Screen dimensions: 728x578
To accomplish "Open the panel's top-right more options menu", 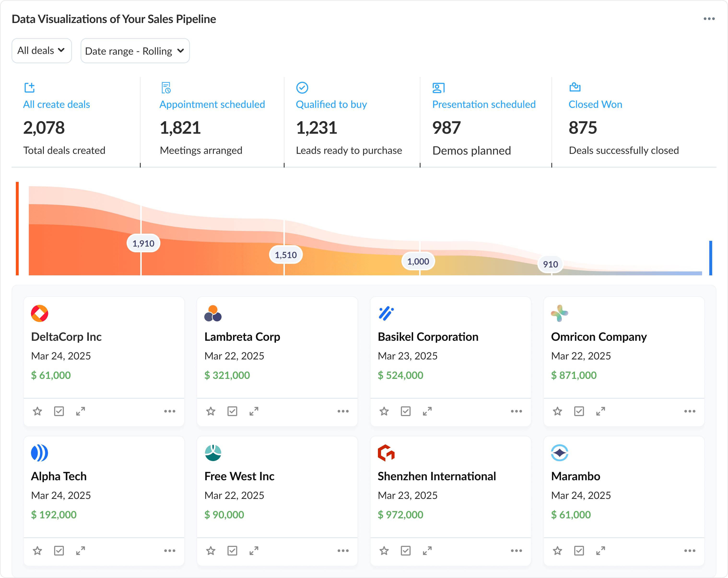I will pos(709,19).
